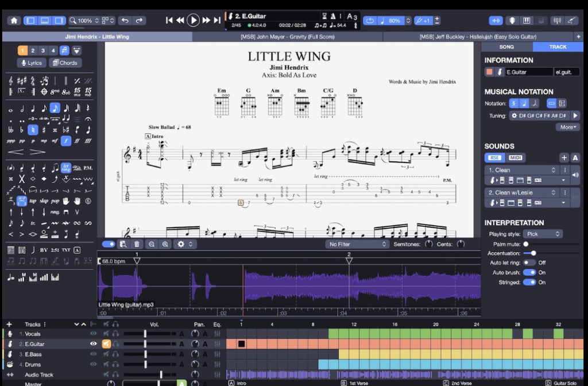
Task: Play the tuning with the arrow button
Action: click(x=575, y=115)
